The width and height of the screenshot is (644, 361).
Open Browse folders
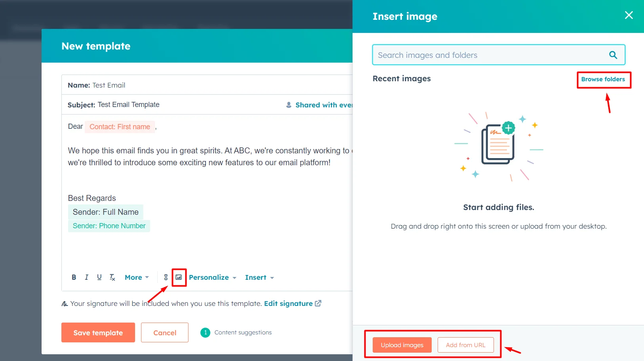pos(604,79)
